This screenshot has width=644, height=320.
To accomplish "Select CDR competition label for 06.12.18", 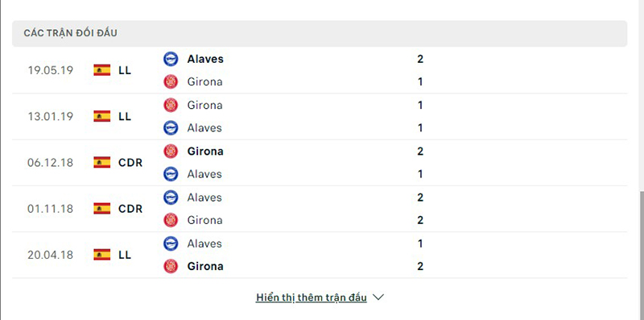I will pyautogui.click(x=130, y=163).
